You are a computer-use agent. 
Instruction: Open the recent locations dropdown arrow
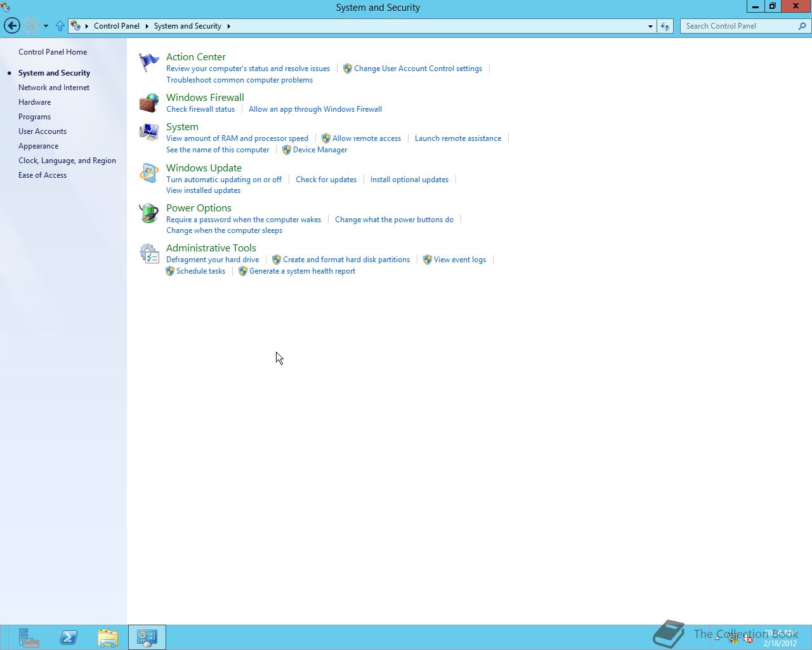click(46, 26)
